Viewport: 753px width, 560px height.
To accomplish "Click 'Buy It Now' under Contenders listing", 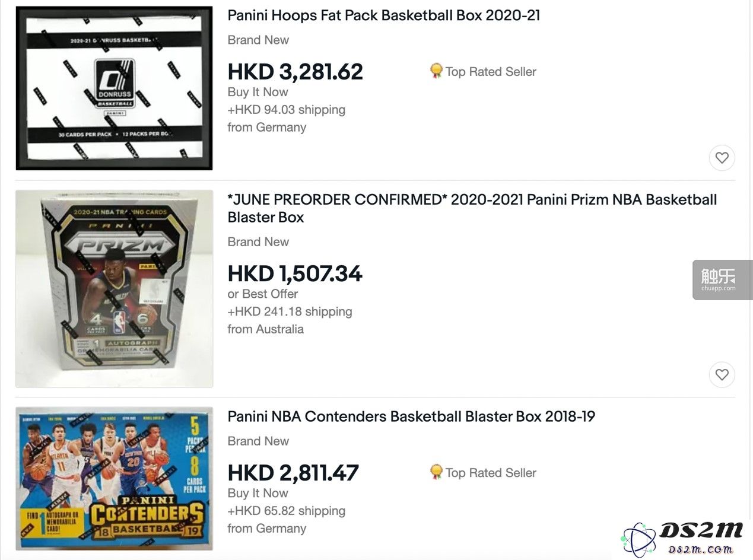I will [258, 493].
